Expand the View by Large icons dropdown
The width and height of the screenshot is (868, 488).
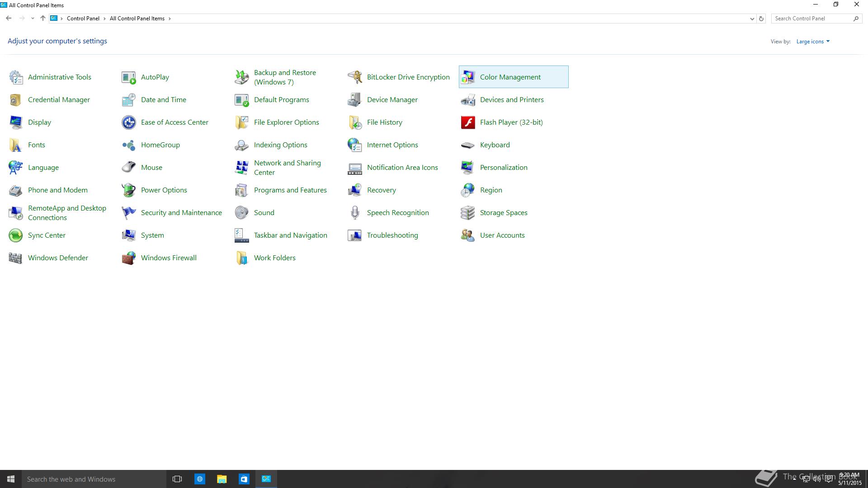(813, 42)
